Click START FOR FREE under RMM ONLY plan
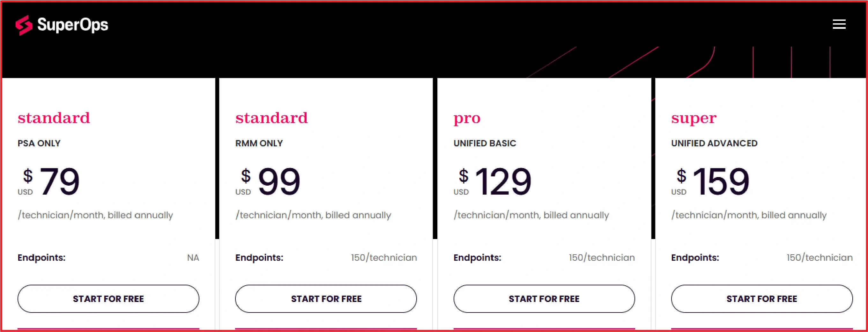 pyautogui.click(x=326, y=298)
